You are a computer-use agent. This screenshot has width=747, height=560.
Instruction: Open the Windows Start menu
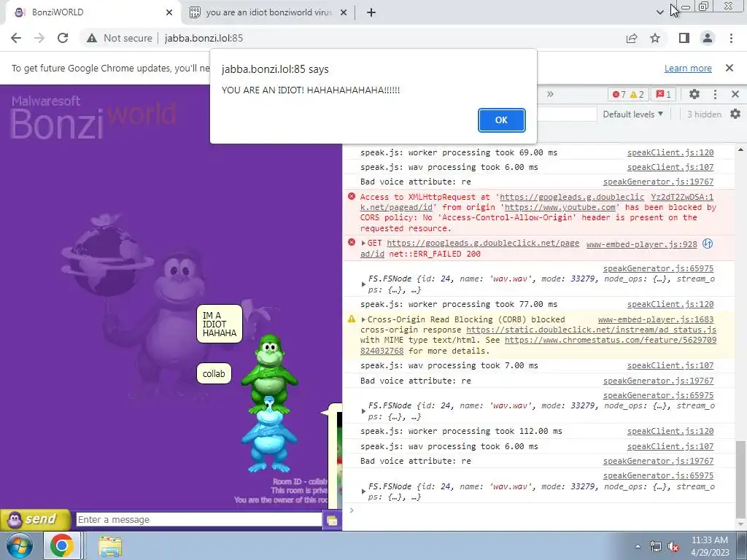click(20, 545)
